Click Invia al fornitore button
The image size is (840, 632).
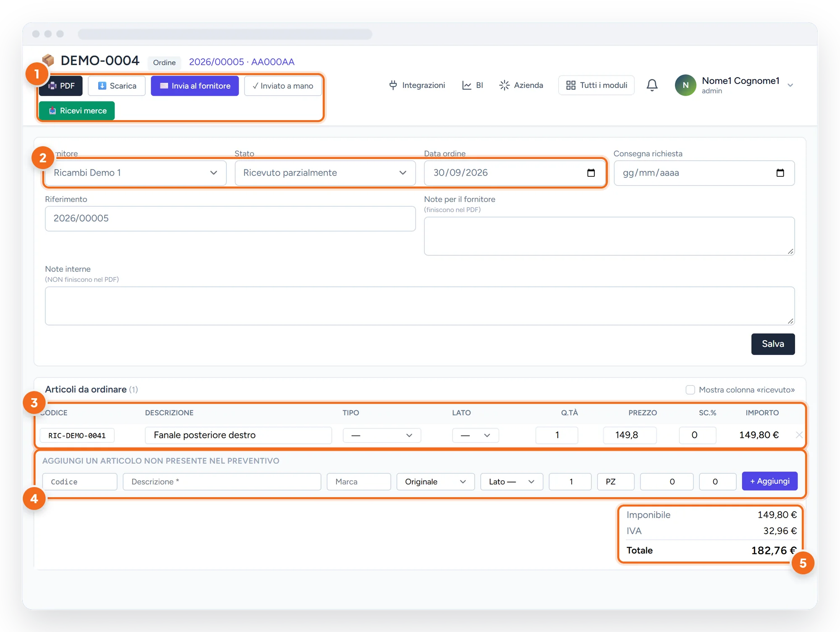(x=195, y=86)
